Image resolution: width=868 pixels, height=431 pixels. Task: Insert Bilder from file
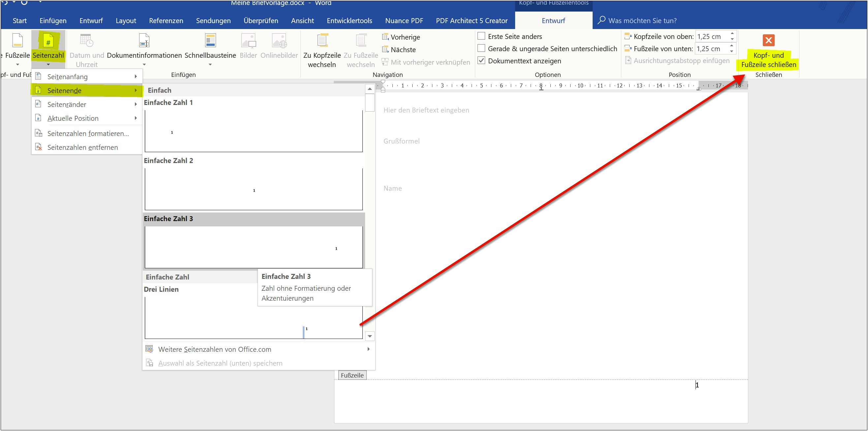click(x=248, y=47)
